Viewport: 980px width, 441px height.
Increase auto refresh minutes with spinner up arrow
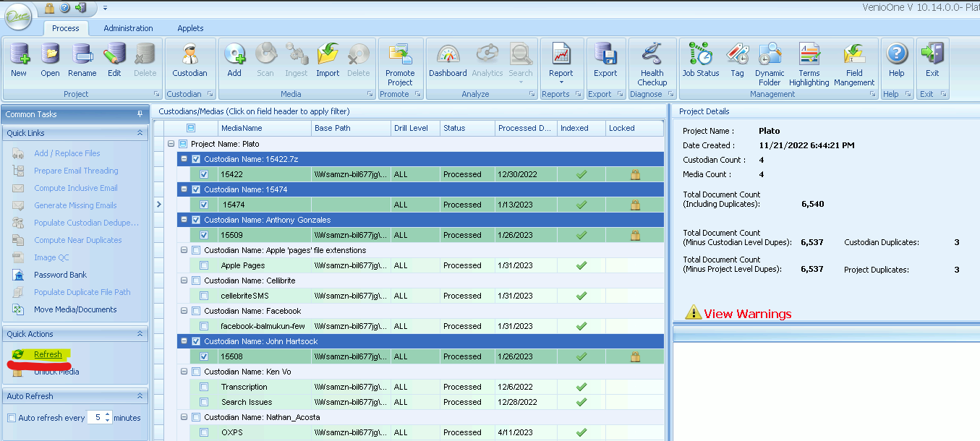tap(108, 414)
